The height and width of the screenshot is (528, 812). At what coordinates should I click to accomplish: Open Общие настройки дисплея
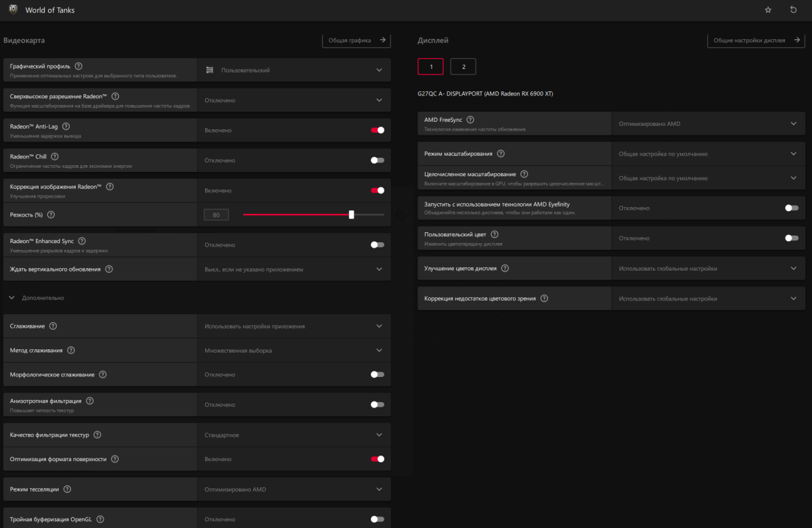(755, 41)
